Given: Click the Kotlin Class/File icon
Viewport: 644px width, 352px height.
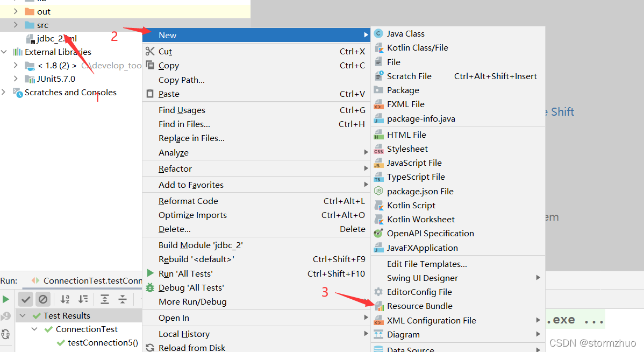Looking at the screenshot, I should (378, 48).
